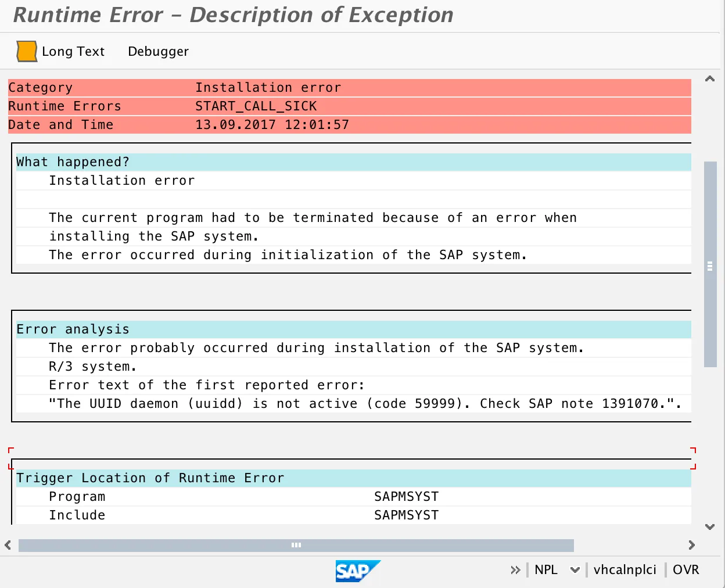The width and height of the screenshot is (725, 588).
Task: Click the UUID daemon error text line
Action: [x=364, y=404]
